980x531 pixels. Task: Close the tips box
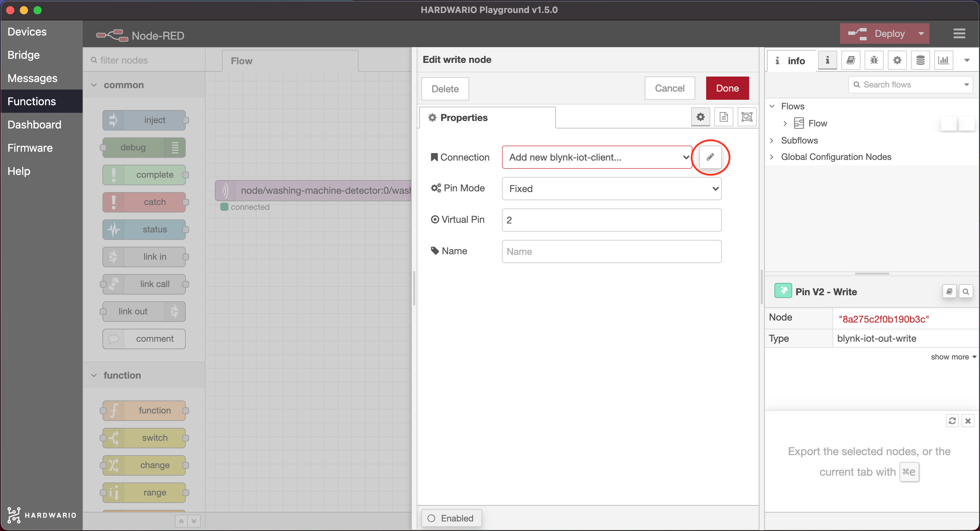click(968, 421)
